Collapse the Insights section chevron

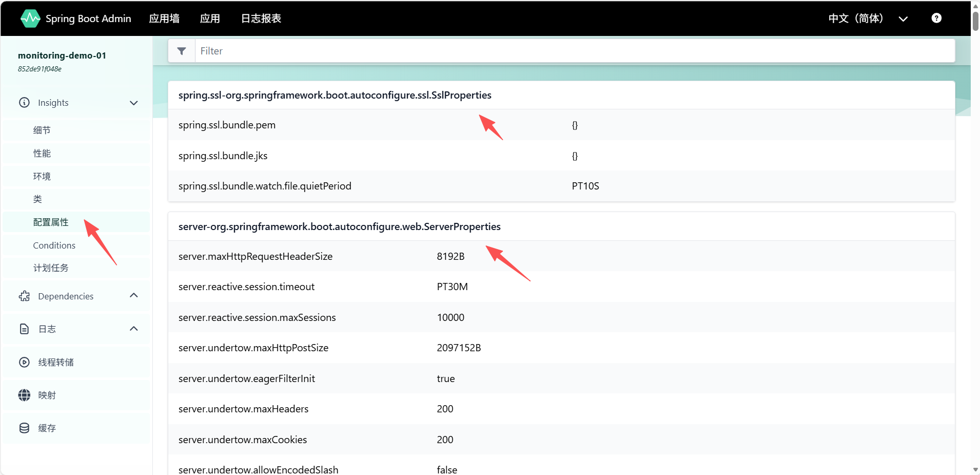pos(134,103)
